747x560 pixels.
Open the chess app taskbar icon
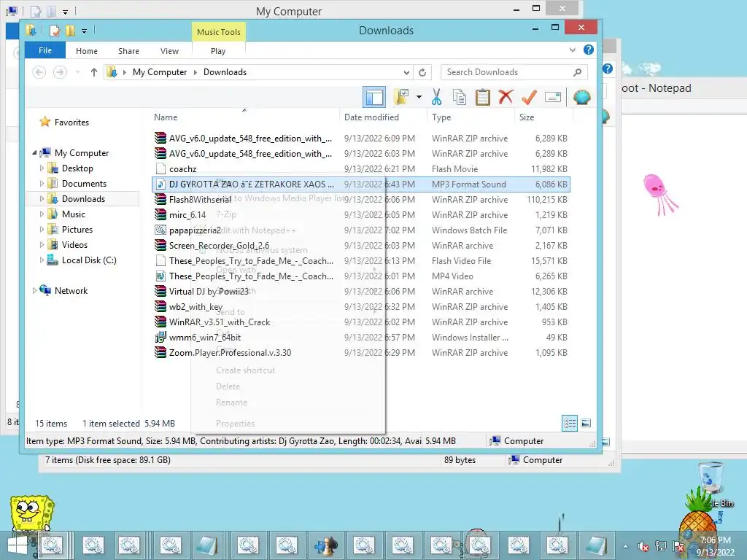point(326,545)
